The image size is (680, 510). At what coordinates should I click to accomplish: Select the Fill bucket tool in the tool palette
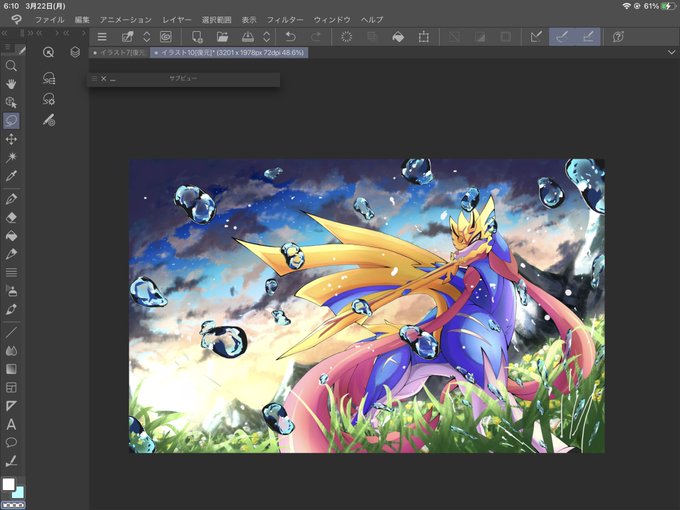point(11,235)
